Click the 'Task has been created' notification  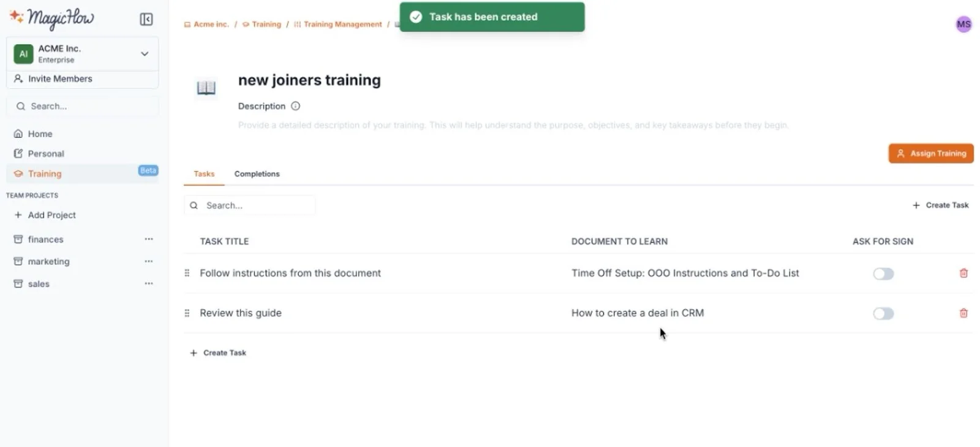click(x=491, y=17)
